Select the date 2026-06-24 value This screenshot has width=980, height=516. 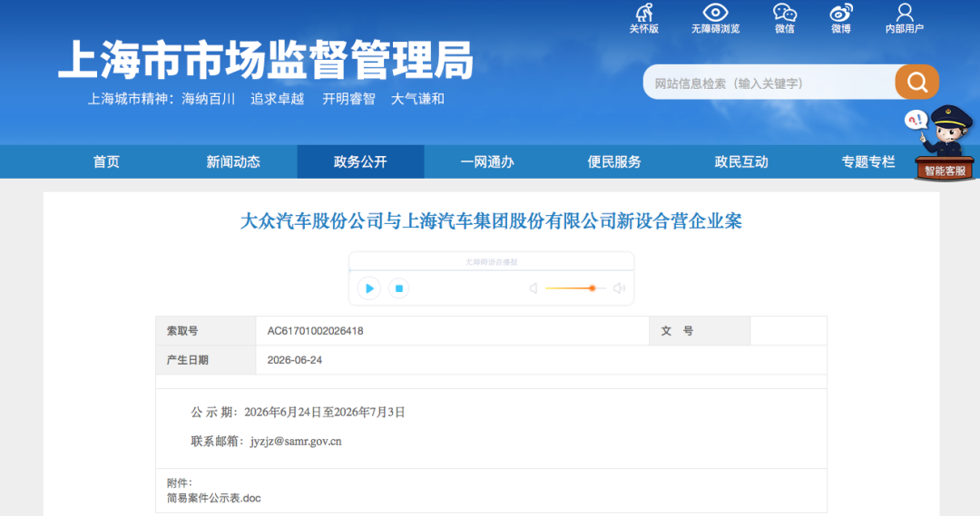294,360
